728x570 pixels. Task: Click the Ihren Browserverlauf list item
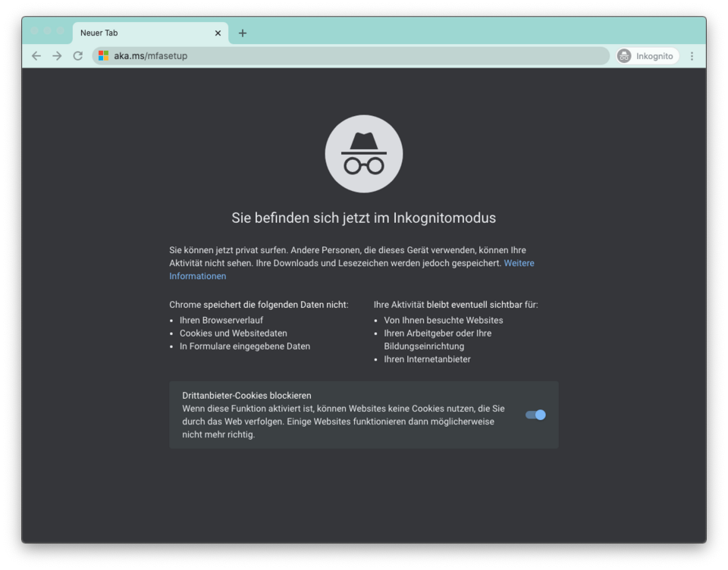[x=221, y=320]
